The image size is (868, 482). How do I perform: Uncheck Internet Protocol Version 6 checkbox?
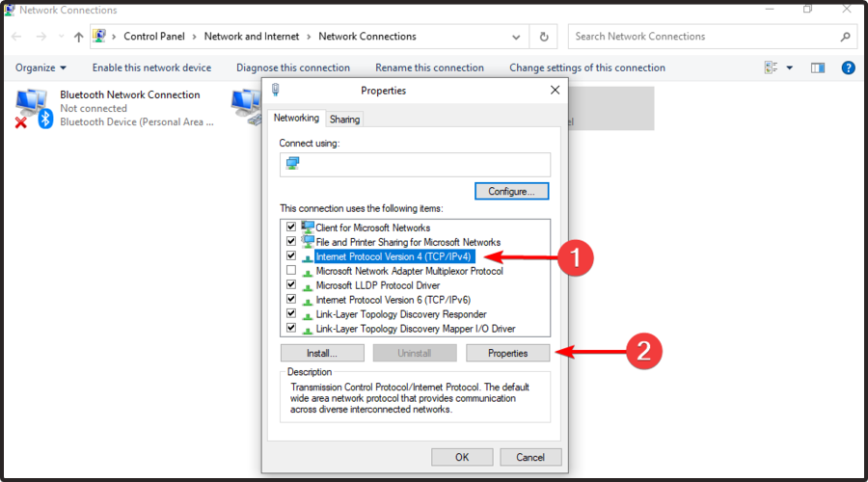click(291, 300)
